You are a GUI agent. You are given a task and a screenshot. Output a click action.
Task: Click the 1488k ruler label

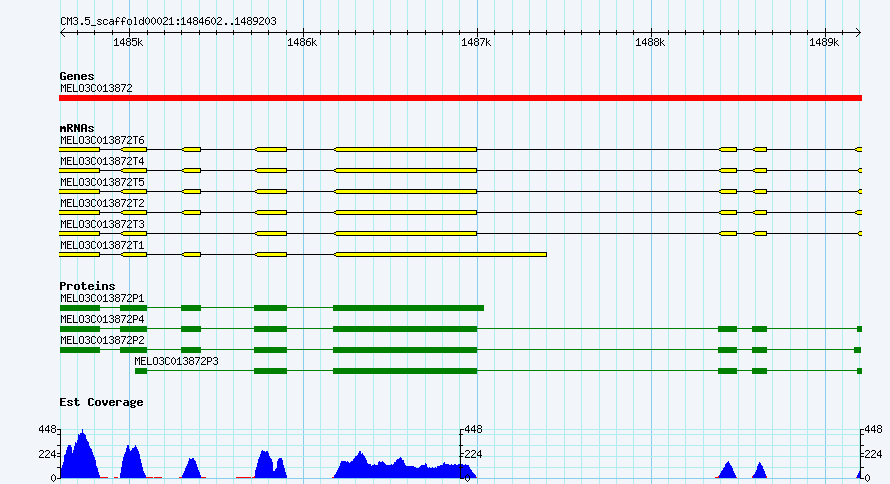click(x=650, y=42)
